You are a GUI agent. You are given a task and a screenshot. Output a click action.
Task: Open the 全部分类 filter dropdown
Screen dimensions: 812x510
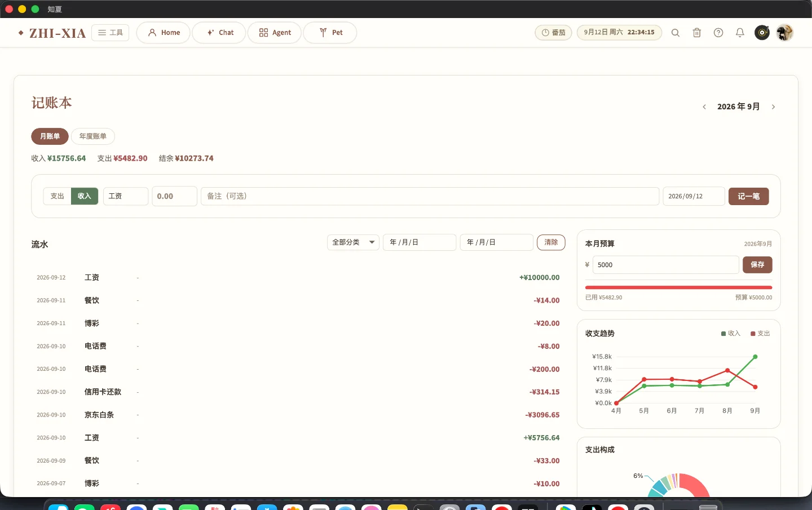pyautogui.click(x=353, y=242)
